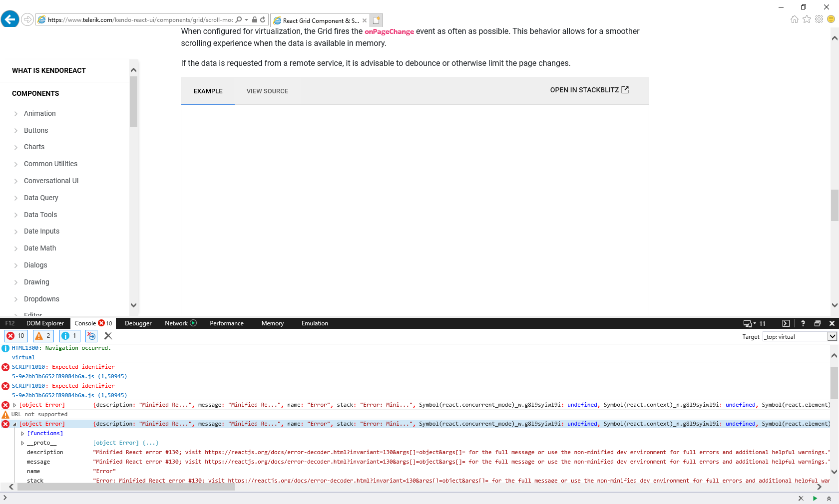Open the Drawing sidebar entry
839x504 pixels.
pos(36,282)
